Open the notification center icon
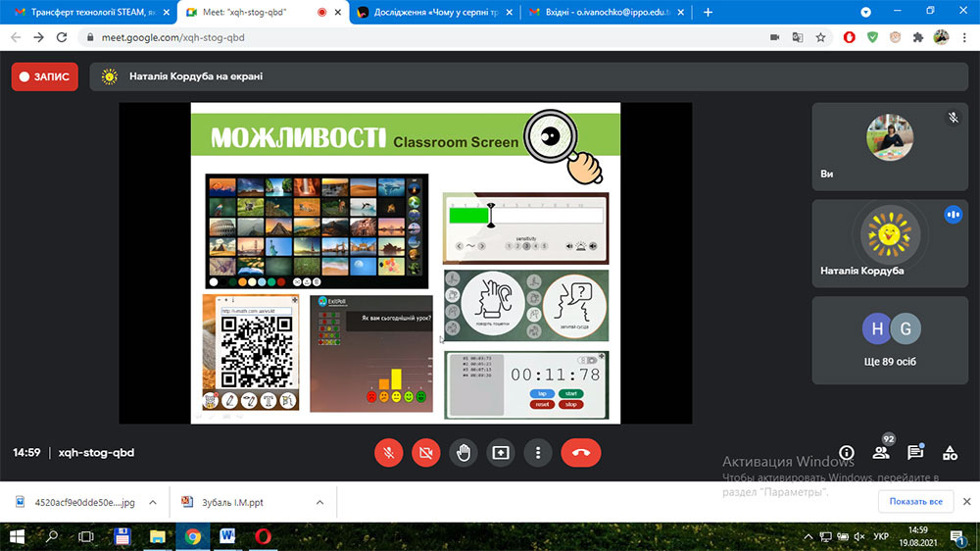980x551 pixels. coord(957,536)
